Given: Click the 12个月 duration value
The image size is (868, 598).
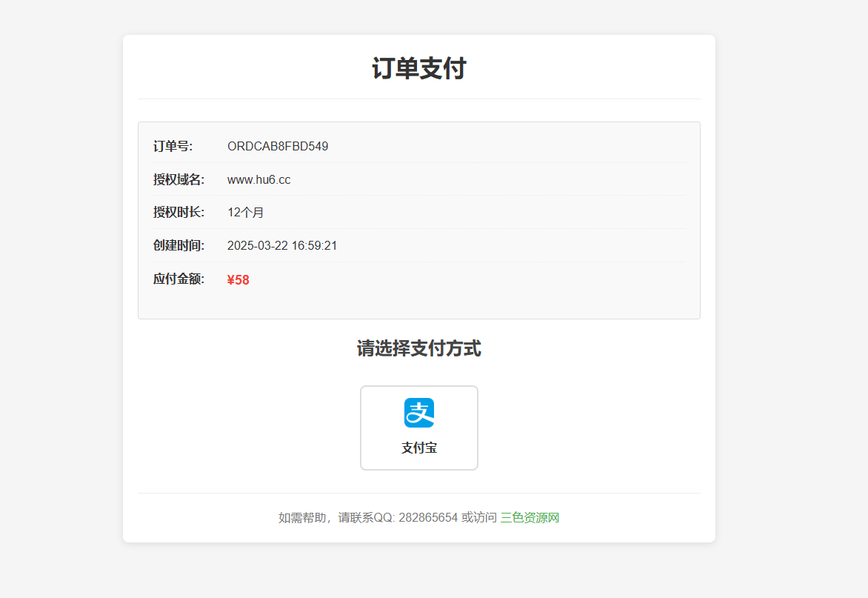Looking at the screenshot, I should click(245, 213).
